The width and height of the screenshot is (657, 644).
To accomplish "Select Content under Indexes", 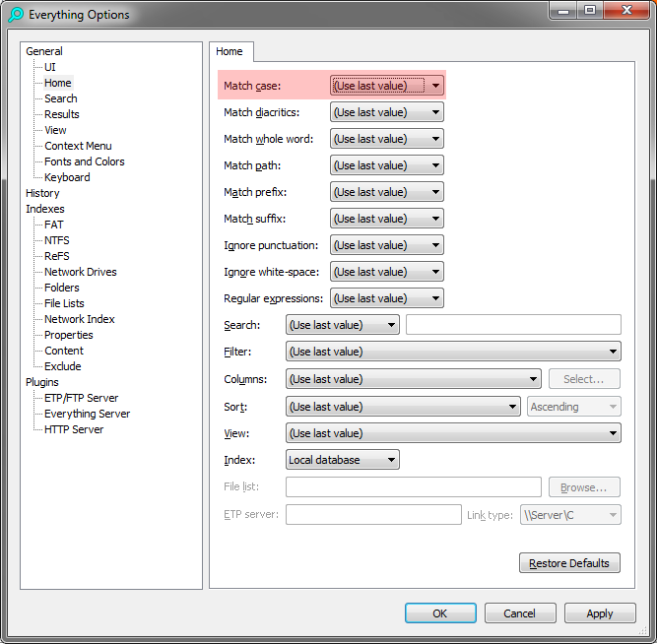I will (64, 351).
